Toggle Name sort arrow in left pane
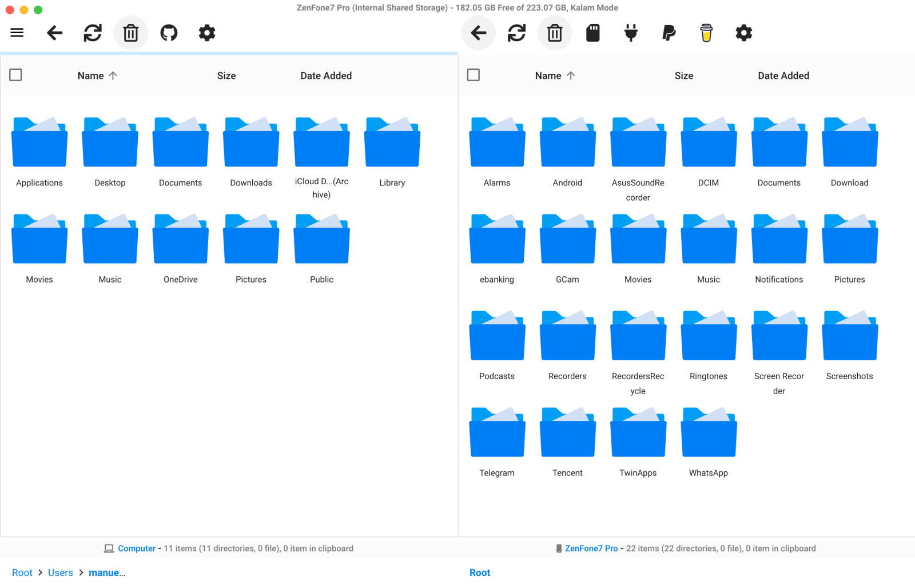The height and width of the screenshot is (588, 915). click(113, 76)
